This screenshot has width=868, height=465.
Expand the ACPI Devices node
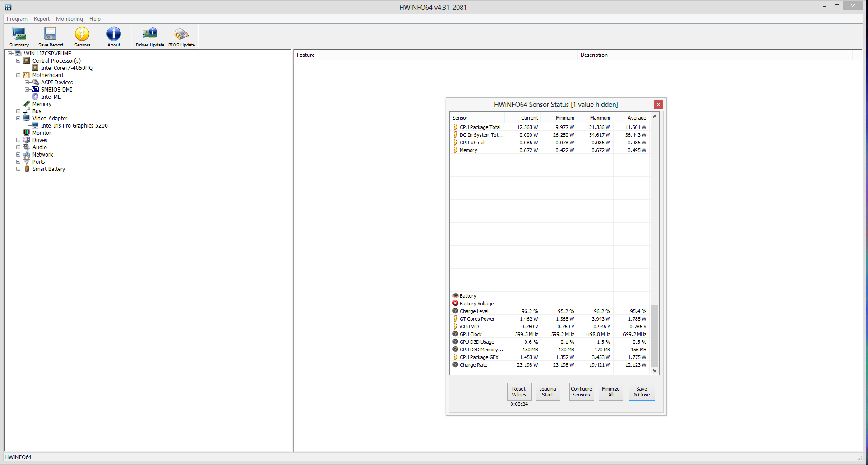[x=27, y=83]
